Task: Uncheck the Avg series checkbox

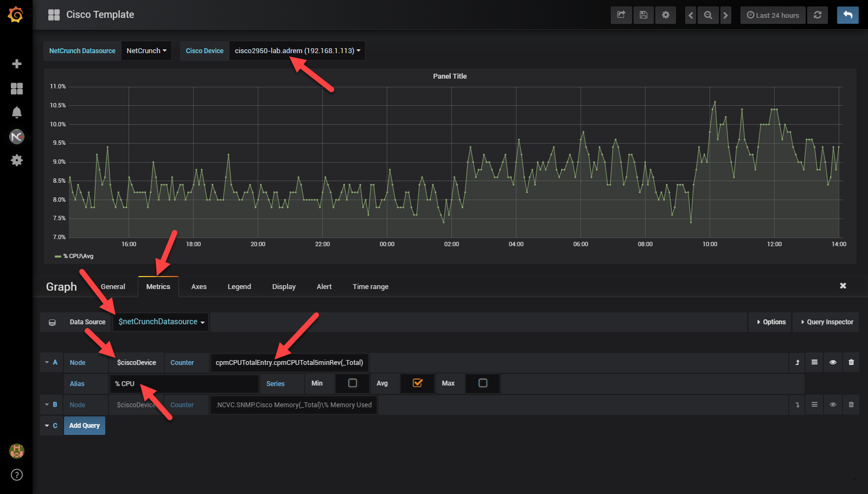Action: [418, 383]
